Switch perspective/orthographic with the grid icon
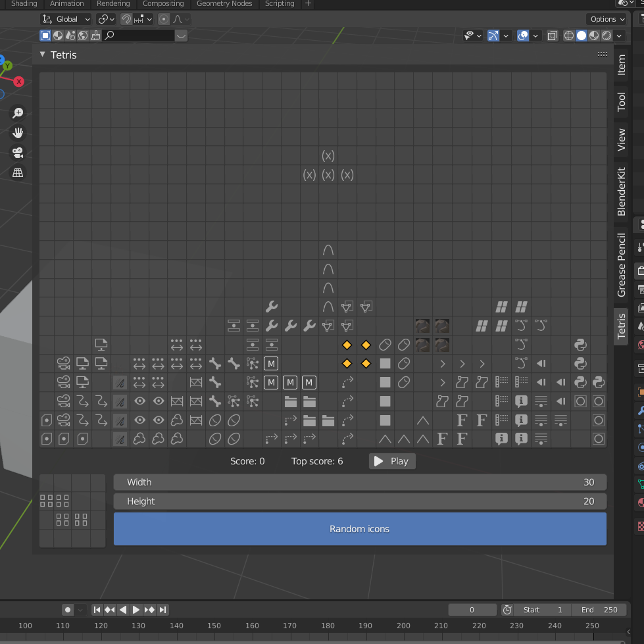This screenshot has height=644, width=644. tap(18, 172)
